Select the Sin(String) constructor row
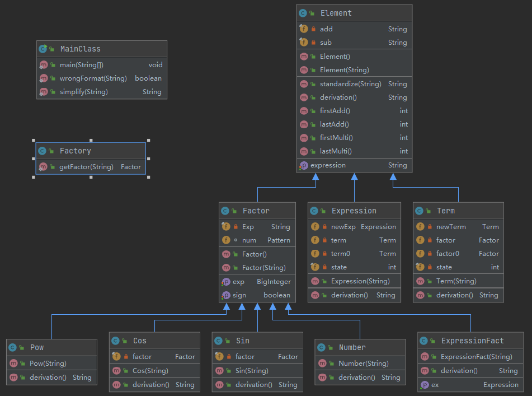Image resolution: width=532 pixels, height=396 pixels. [257, 371]
